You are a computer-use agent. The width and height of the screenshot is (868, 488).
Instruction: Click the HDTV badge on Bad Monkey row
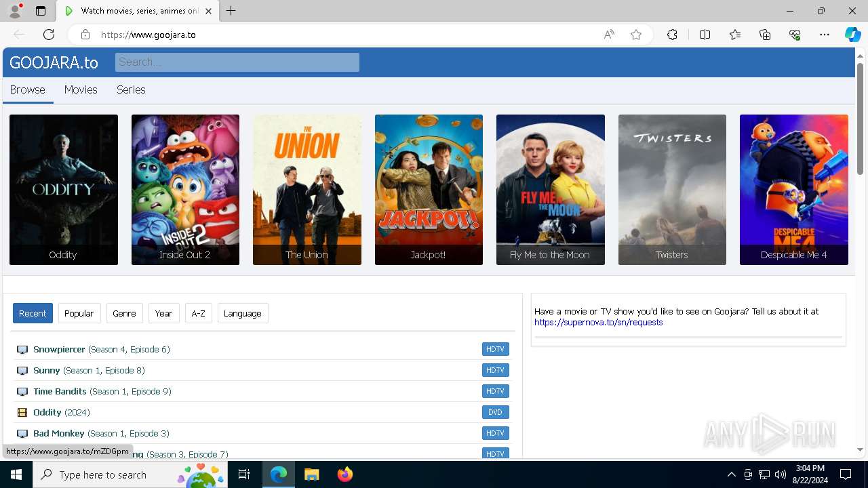pyautogui.click(x=496, y=434)
